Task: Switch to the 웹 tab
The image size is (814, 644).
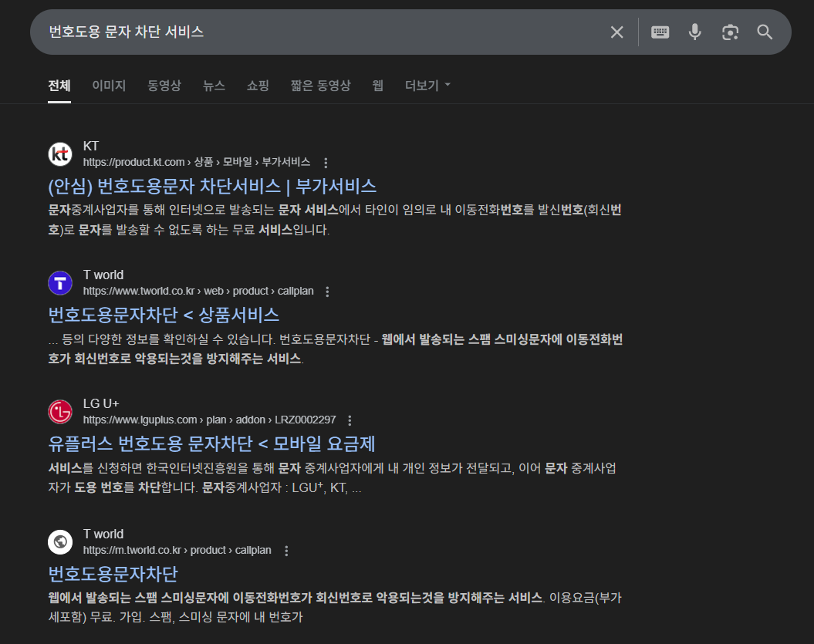Action: point(378,86)
